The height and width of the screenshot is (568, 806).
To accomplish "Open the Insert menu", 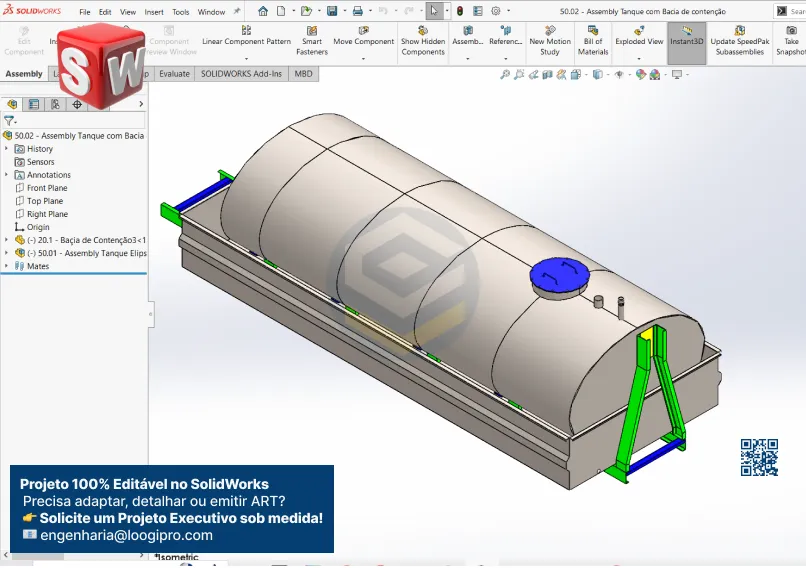I will coord(154,12).
